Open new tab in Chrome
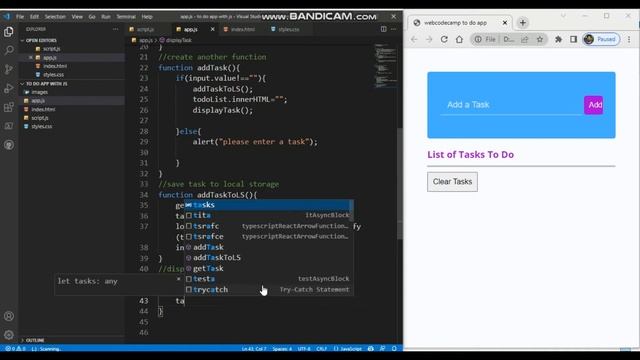The height and width of the screenshot is (360, 640). [x=523, y=23]
